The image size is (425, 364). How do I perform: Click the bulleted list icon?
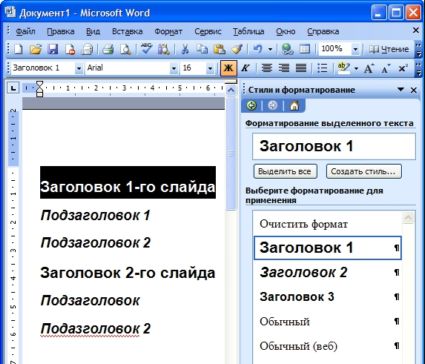tap(322, 68)
